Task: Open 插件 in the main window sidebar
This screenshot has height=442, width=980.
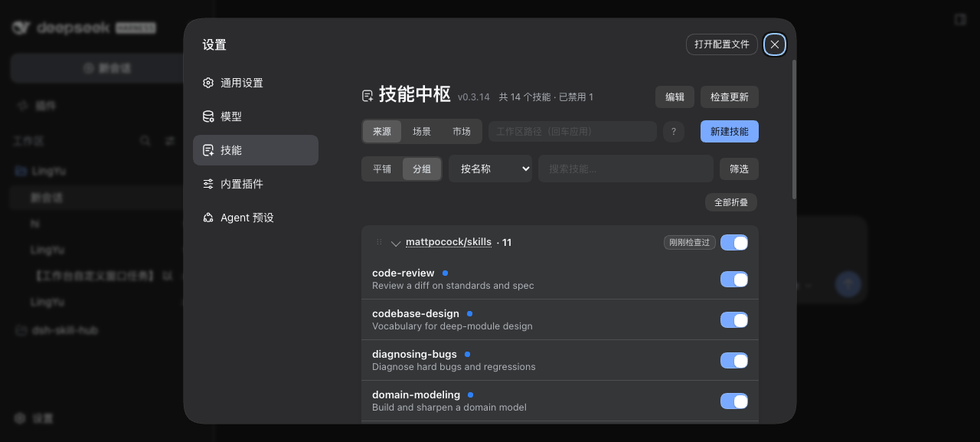Action: pyautogui.click(x=38, y=106)
